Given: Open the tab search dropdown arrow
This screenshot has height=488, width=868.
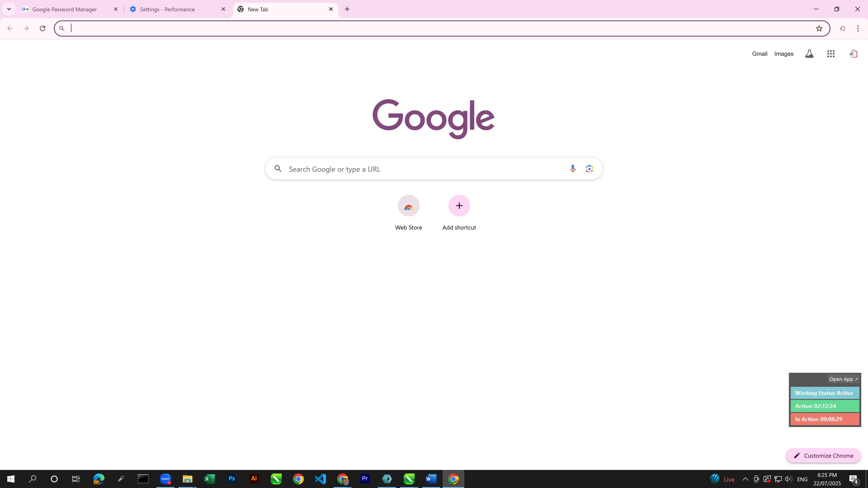Looking at the screenshot, I should click(x=9, y=9).
